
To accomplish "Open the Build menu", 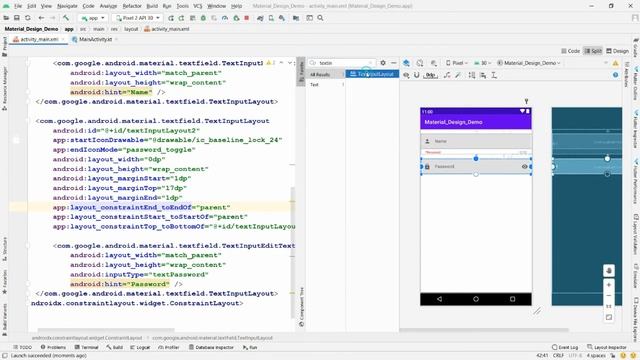I will (x=152, y=6).
